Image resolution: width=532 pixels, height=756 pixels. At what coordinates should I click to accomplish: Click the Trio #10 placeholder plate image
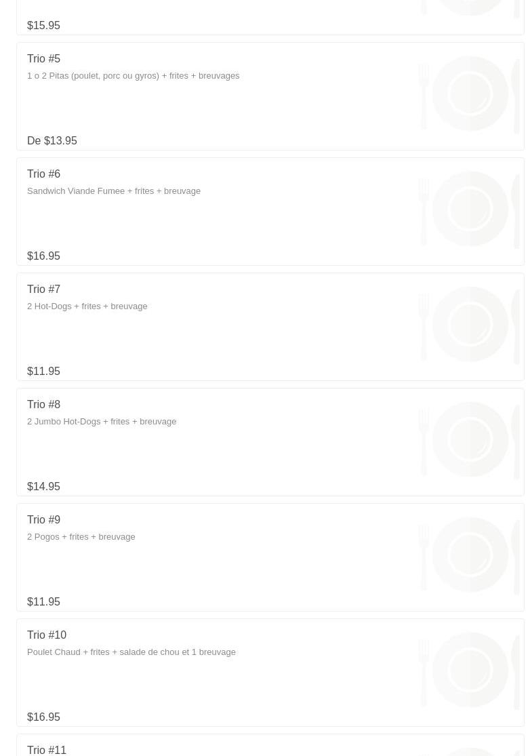point(470,670)
